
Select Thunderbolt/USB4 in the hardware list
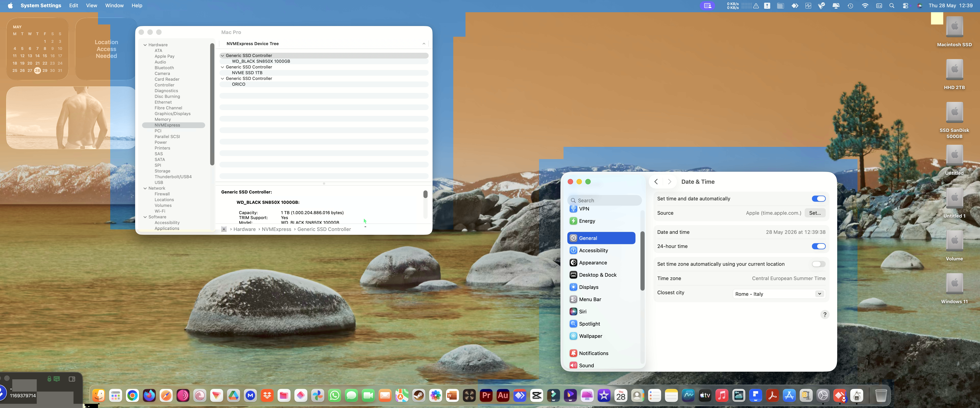pos(173,177)
